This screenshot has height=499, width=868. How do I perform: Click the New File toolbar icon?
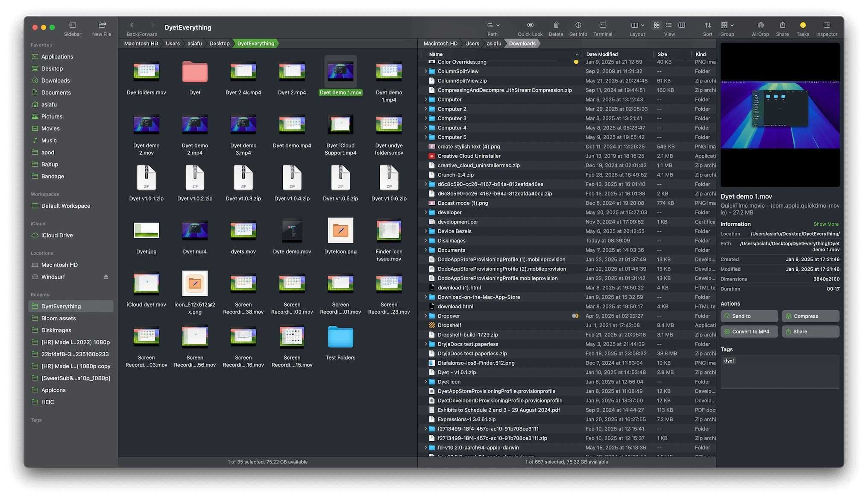pyautogui.click(x=101, y=25)
